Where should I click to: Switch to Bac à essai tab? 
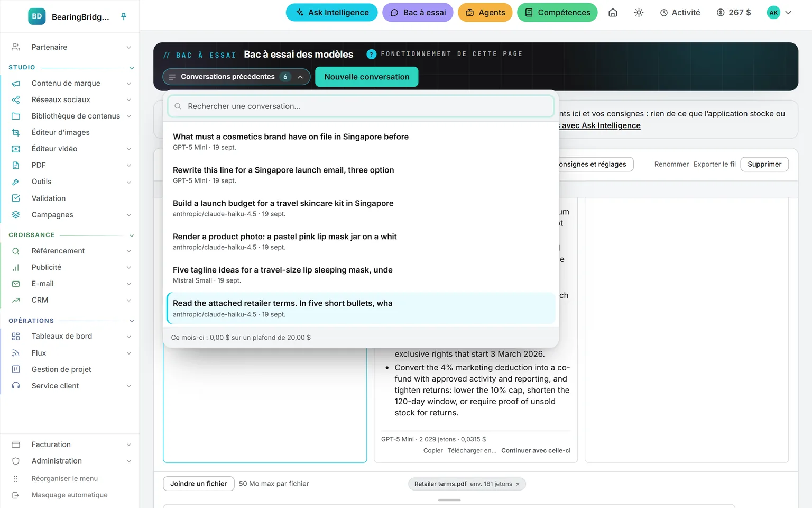(x=418, y=13)
